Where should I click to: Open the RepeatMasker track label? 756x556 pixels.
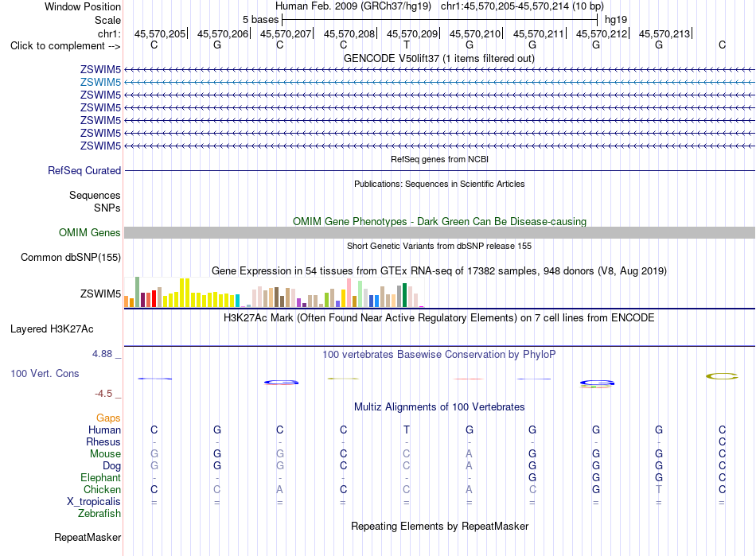88,537
